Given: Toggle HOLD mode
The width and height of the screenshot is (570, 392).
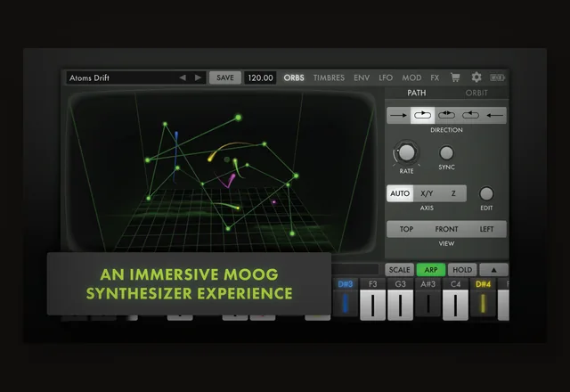Looking at the screenshot, I should (x=462, y=270).
